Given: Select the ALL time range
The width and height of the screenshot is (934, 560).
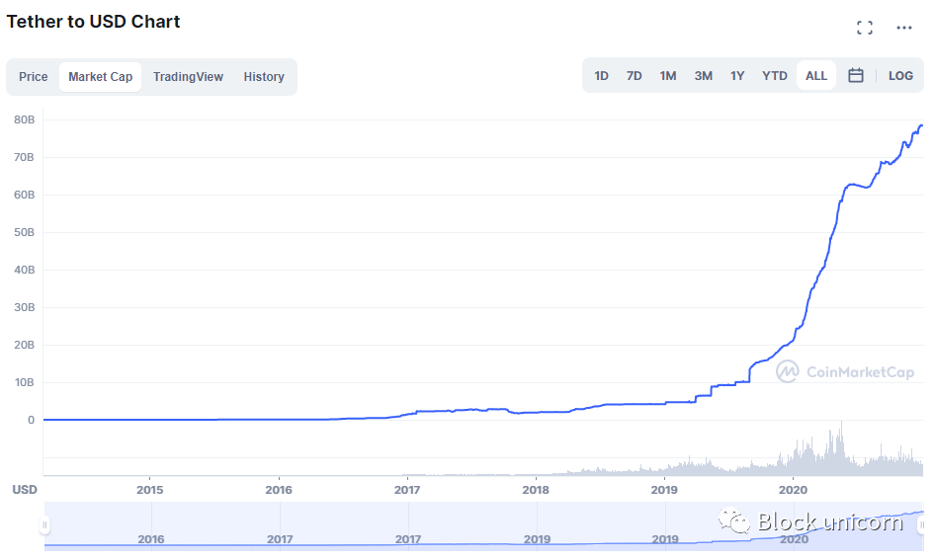Looking at the screenshot, I should (x=816, y=76).
